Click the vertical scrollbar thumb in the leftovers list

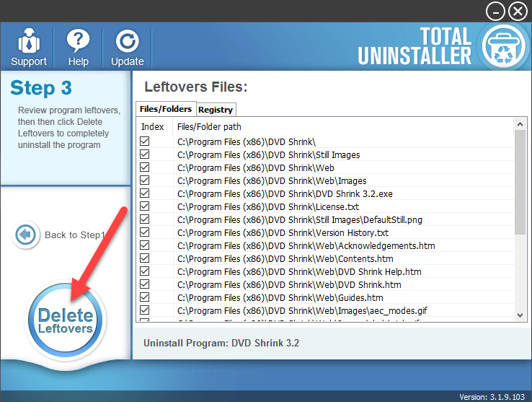[520, 182]
